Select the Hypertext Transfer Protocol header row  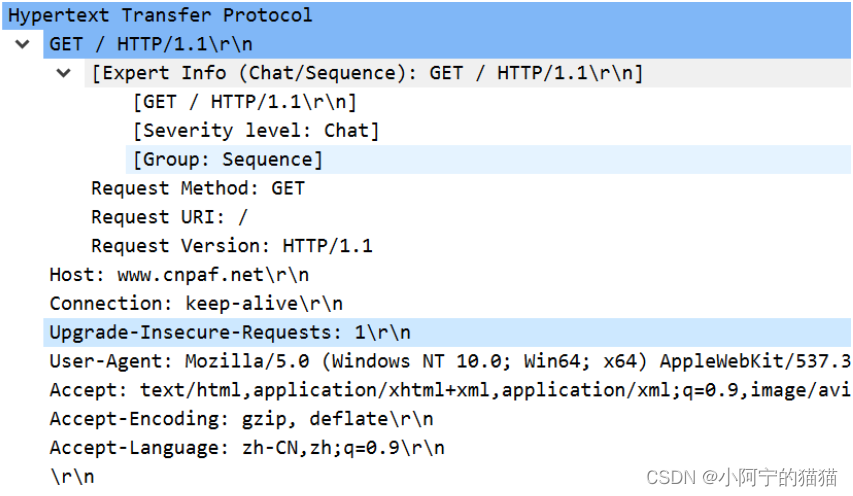coord(426,15)
